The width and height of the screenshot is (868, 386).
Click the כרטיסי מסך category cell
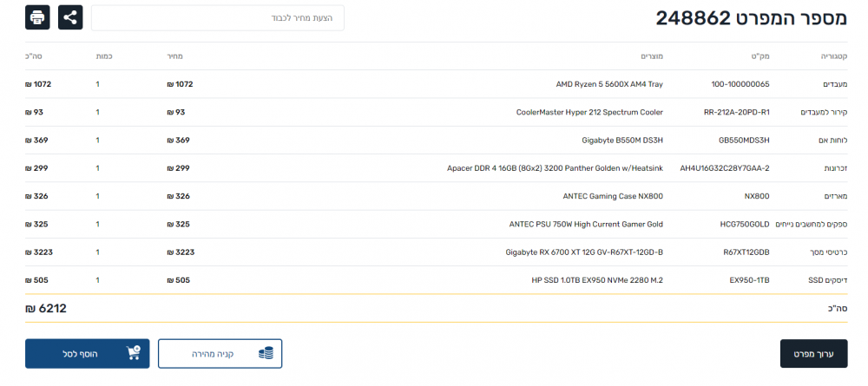[830, 252]
